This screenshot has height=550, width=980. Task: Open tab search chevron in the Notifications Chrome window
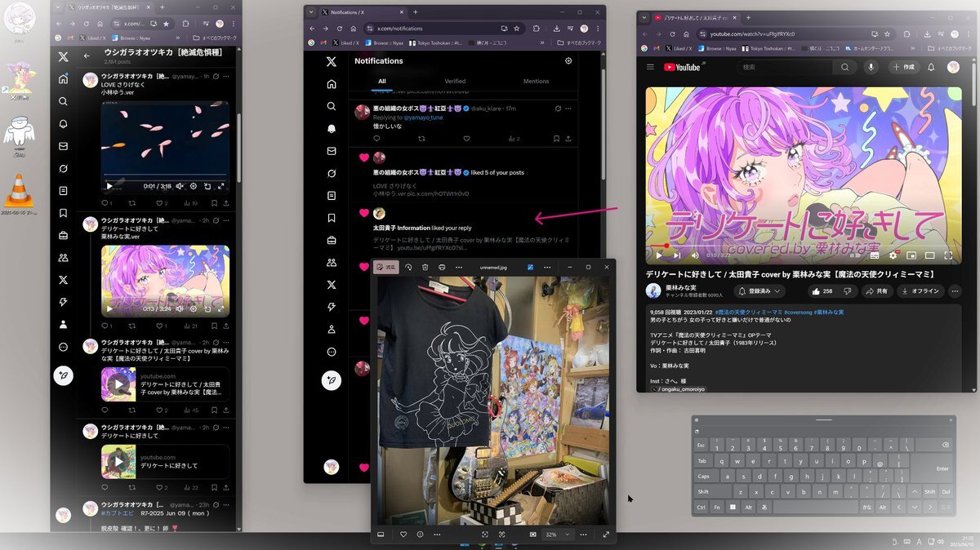(x=312, y=12)
